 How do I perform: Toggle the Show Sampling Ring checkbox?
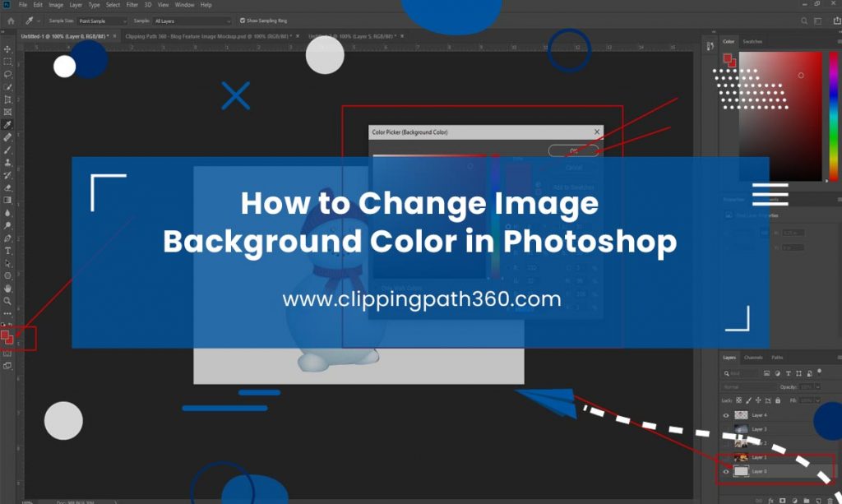(x=243, y=21)
